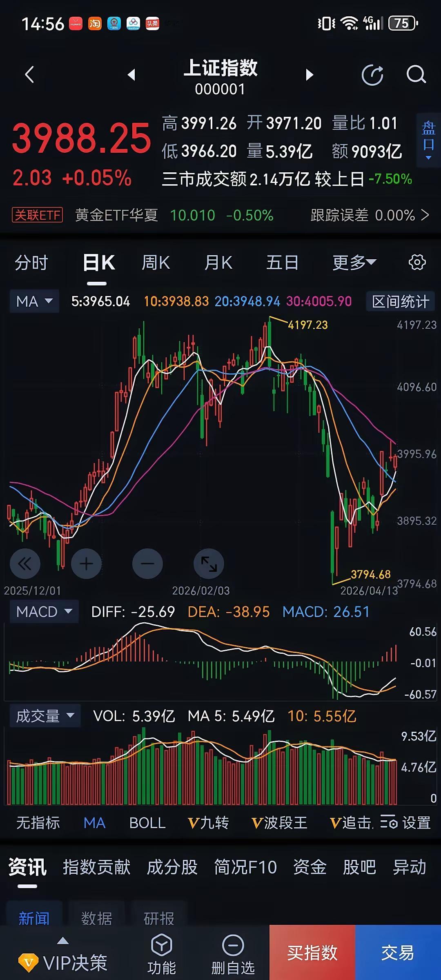Switch to previous stock with left triangle
This screenshot has width=441, height=980.
click(x=131, y=75)
